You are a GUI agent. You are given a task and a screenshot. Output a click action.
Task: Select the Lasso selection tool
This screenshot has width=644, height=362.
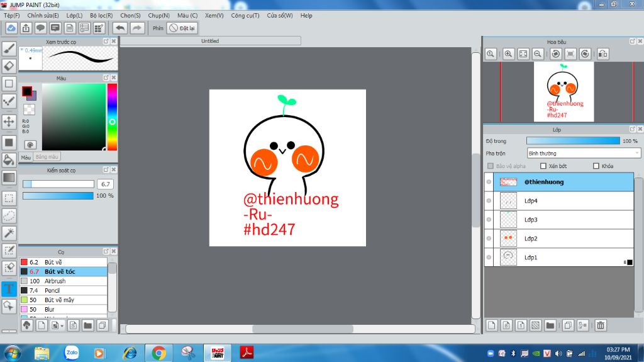tap(9, 215)
